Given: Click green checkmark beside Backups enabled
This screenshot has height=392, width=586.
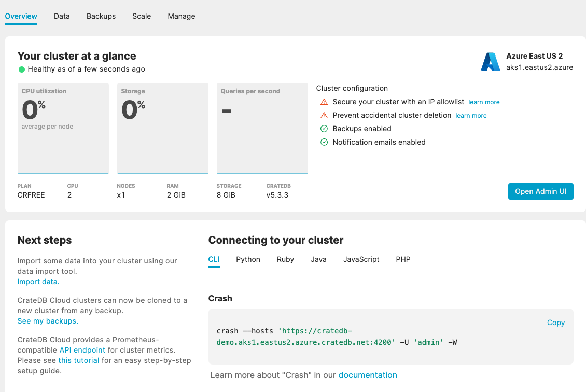Looking at the screenshot, I should tap(324, 129).
